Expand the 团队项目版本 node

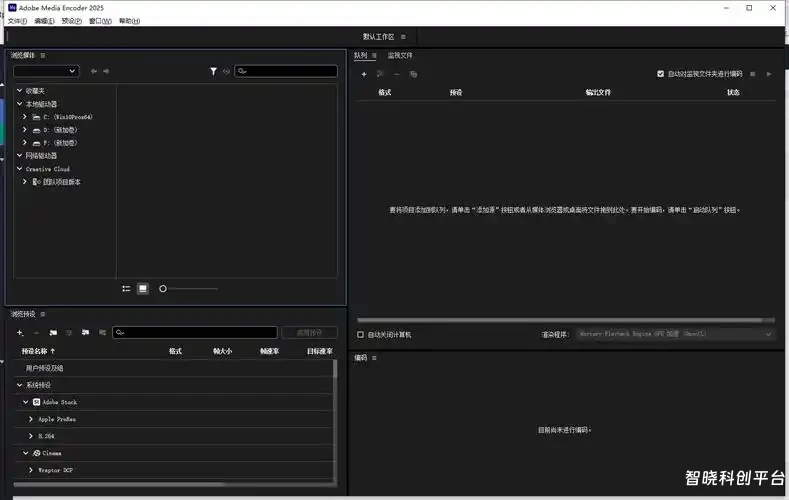click(x=25, y=182)
